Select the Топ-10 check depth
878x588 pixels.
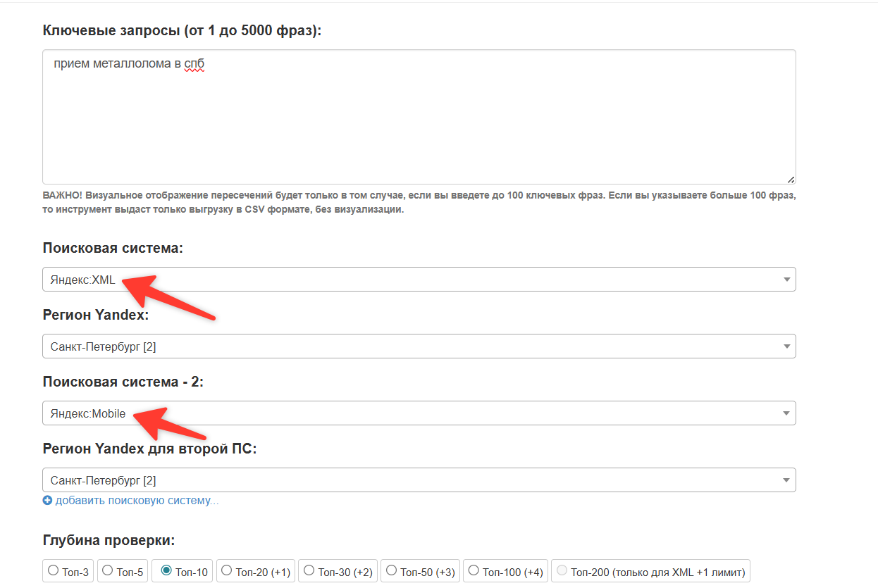coord(166,570)
